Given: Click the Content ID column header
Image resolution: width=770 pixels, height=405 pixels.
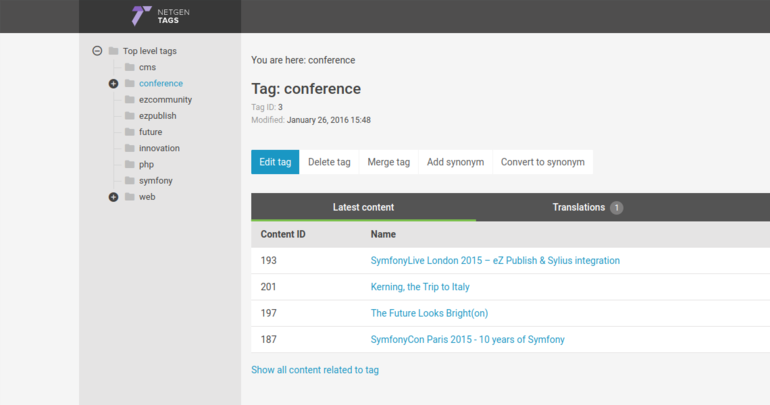Looking at the screenshot, I should tap(283, 235).
